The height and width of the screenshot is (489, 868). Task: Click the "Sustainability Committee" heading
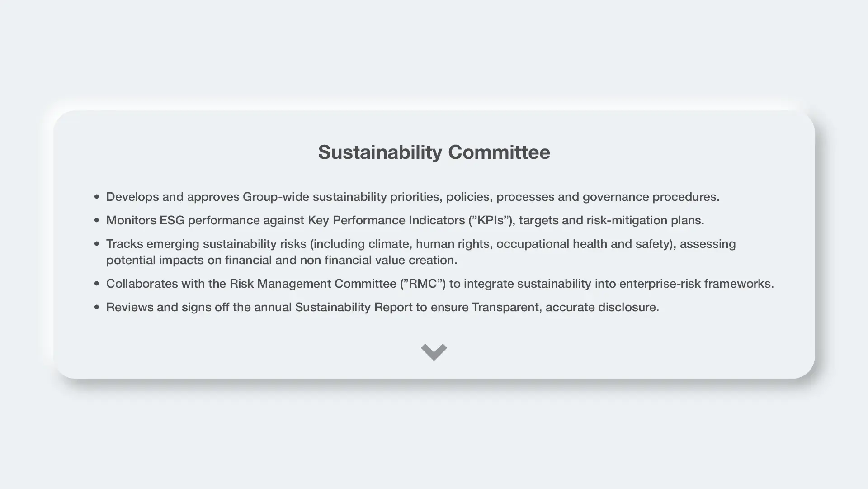point(434,152)
